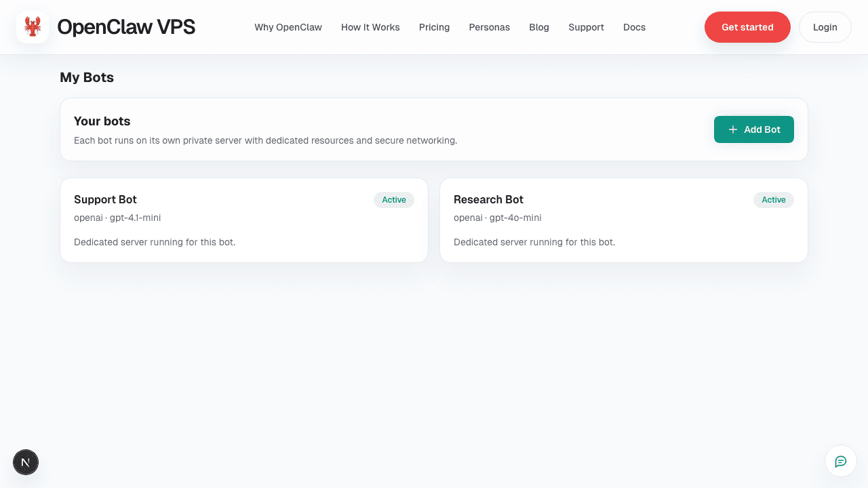Open the Blog section
The image size is (868, 488).
coord(539,27)
